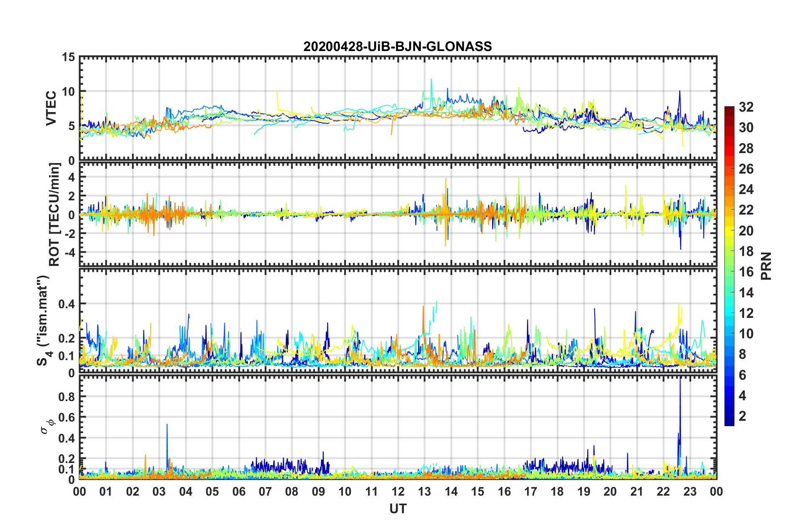The height and width of the screenshot is (532, 796).
Task: Click the S4 ("ism.mat") axis label
Action: pos(43,321)
